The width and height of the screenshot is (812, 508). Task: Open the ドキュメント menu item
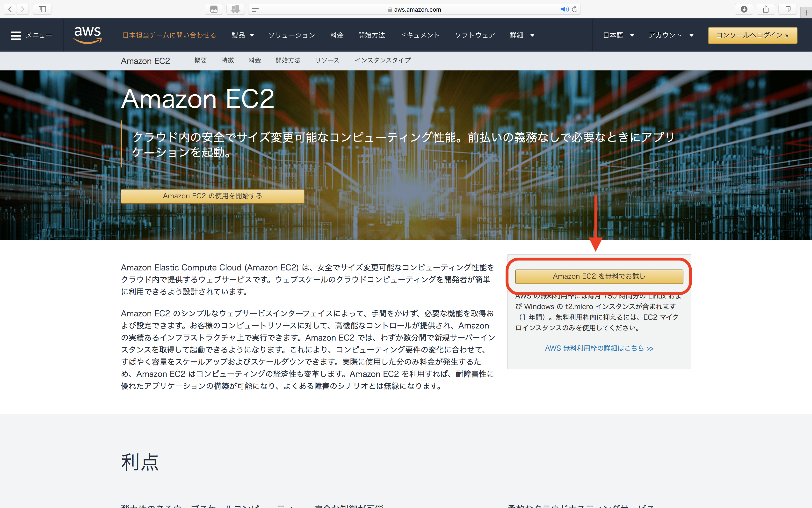[x=420, y=35]
